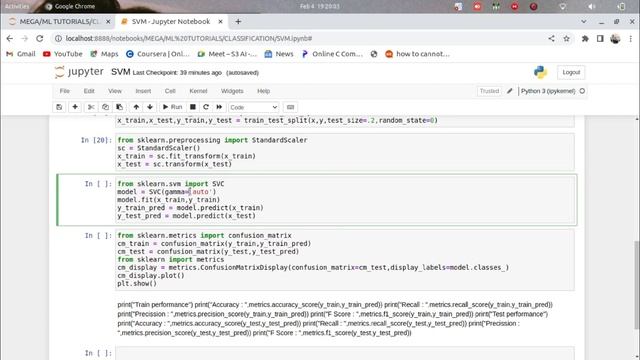Paste cells below icon in toolbar
The image size is (640, 360).
click(x=120, y=107)
